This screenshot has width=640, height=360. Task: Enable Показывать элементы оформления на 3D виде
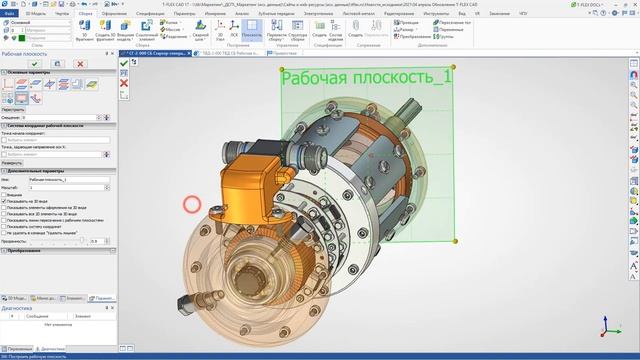coord(4,208)
